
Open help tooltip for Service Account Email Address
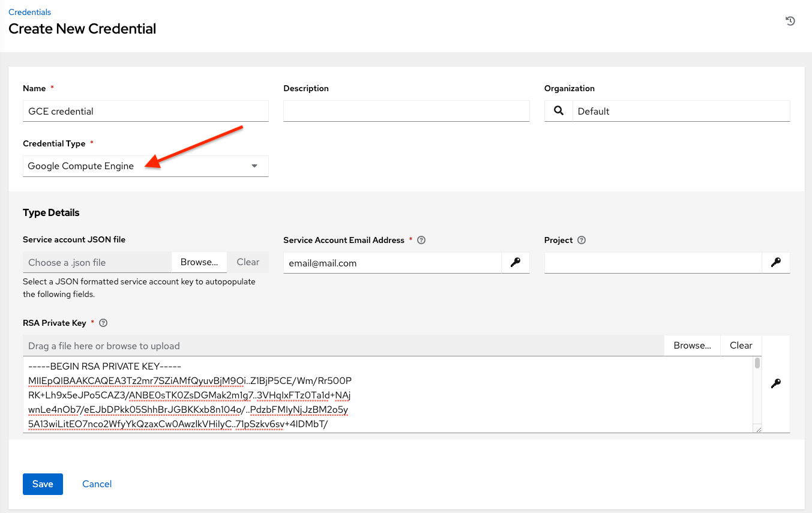coord(421,240)
